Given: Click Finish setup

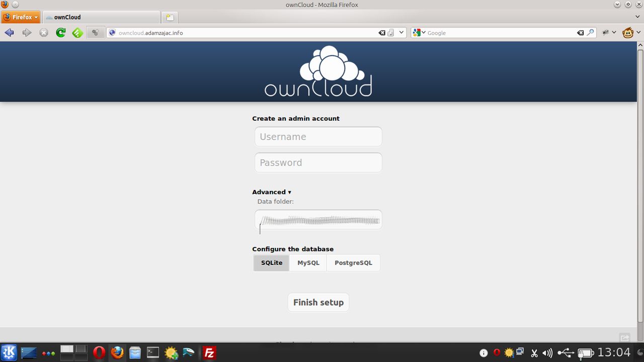Looking at the screenshot, I should coord(318,303).
